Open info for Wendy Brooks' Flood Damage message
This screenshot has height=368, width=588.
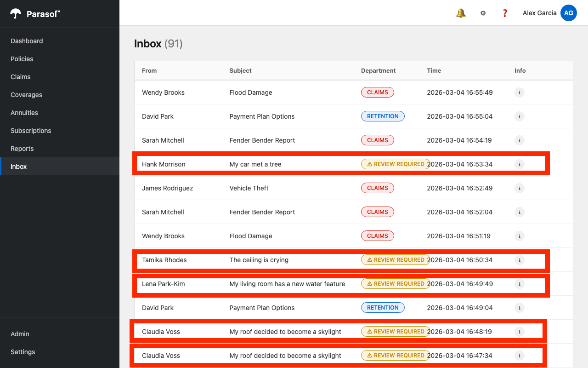click(x=519, y=92)
